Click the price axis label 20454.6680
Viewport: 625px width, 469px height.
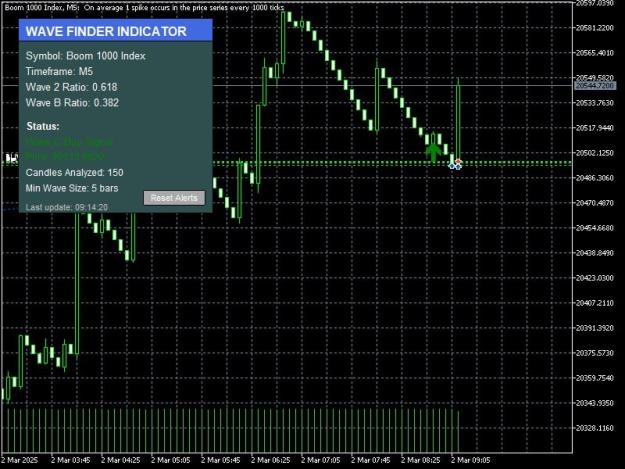[595, 228]
